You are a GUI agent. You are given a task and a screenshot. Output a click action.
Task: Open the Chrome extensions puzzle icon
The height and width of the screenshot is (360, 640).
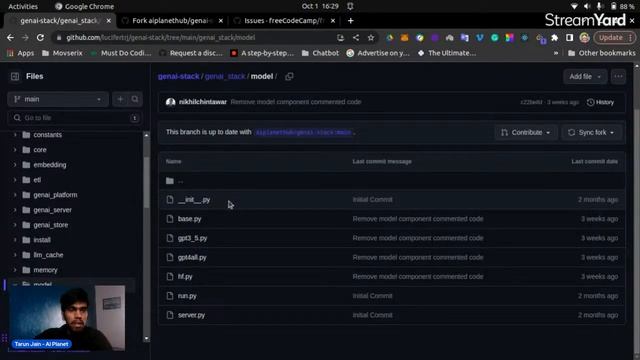click(554, 38)
